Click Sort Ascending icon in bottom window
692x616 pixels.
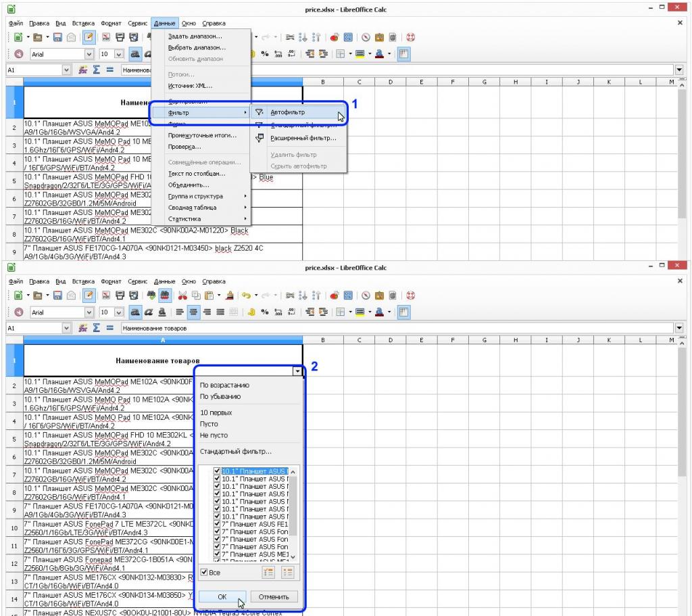[303, 295]
